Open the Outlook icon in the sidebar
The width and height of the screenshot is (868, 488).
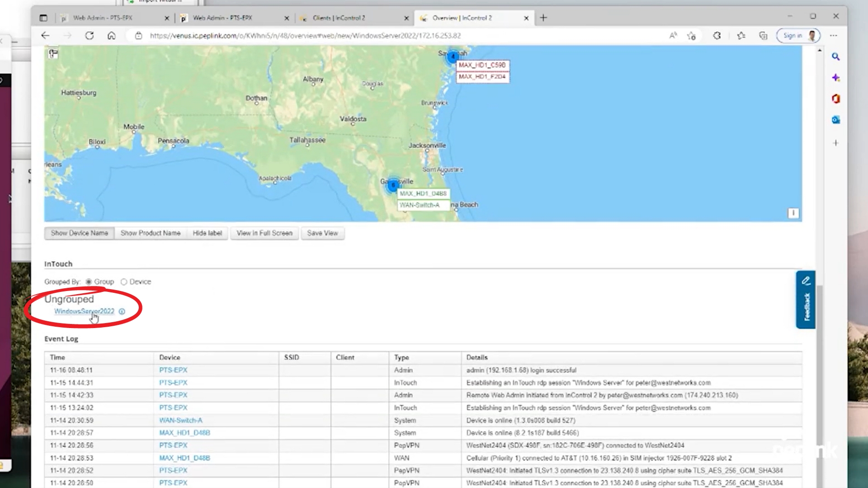click(x=835, y=120)
